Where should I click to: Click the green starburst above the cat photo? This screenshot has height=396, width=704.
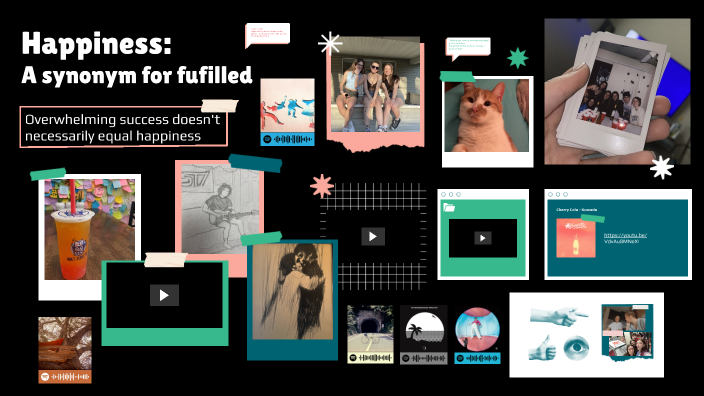click(x=518, y=58)
